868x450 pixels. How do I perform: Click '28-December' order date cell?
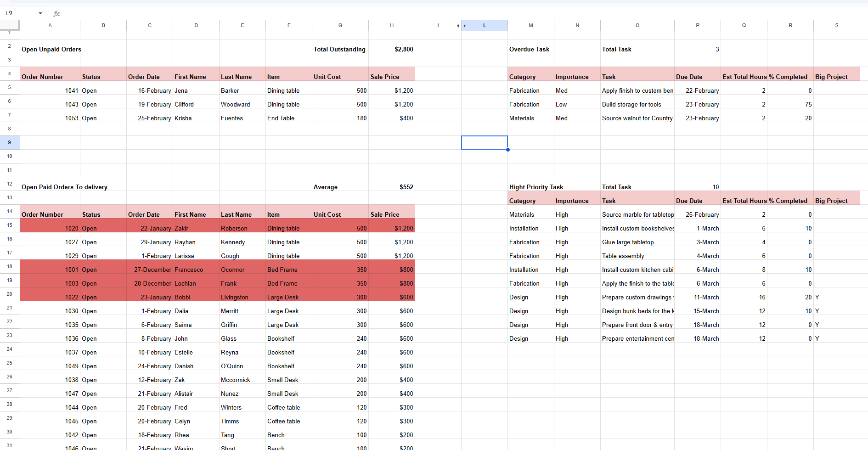(x=150, y=281)
